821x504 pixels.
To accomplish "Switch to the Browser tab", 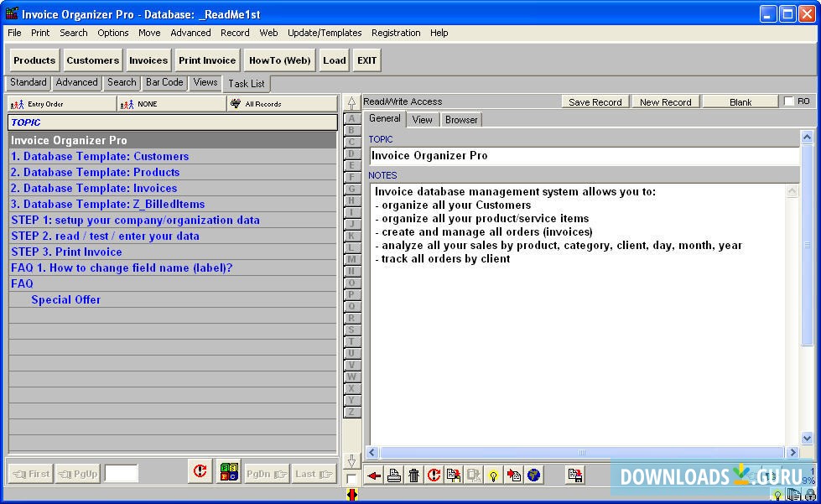I will coord(461,120).
